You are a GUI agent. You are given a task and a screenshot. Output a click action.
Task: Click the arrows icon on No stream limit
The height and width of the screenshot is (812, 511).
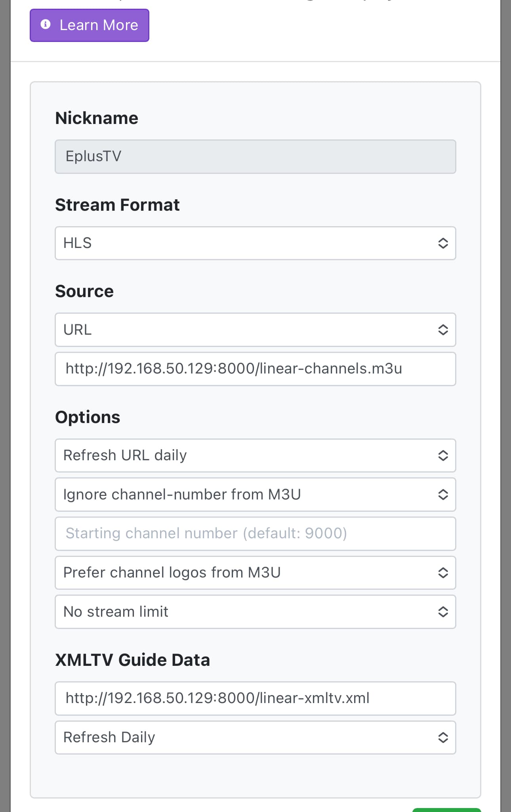click(443, 612)
